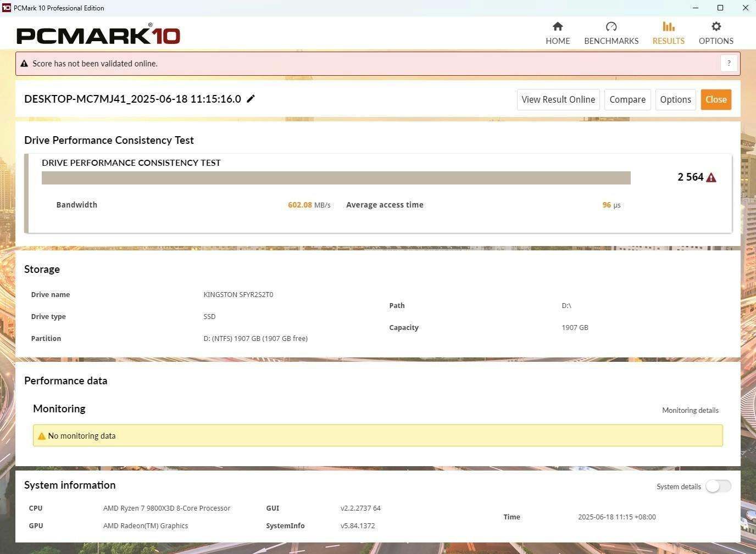Viewport: 756px width, 554px height.
Task: Open Options via the gear icon
Action: 716,26
